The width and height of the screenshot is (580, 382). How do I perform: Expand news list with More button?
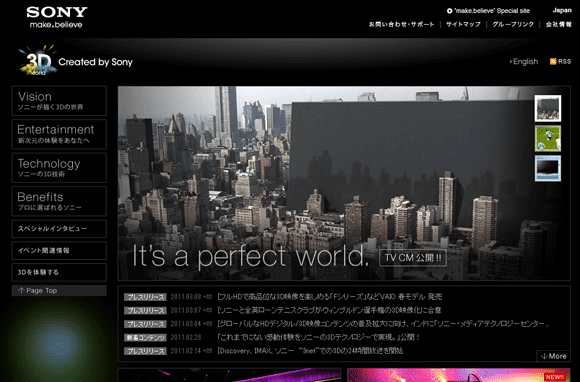(553, 356)
